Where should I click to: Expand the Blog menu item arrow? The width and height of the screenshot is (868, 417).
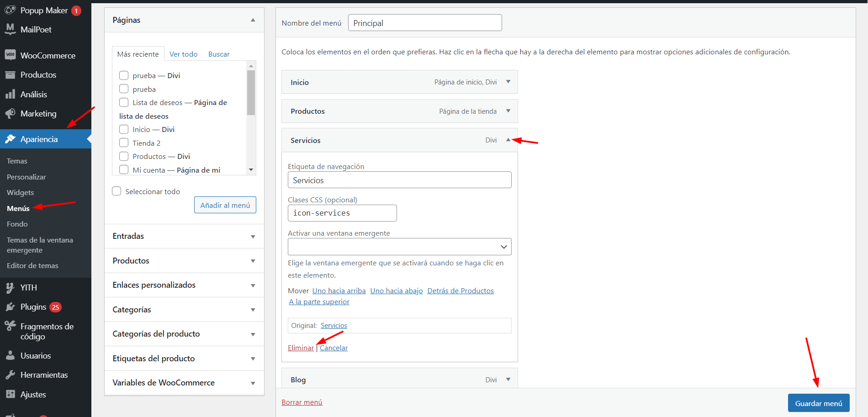coord(508,379)
